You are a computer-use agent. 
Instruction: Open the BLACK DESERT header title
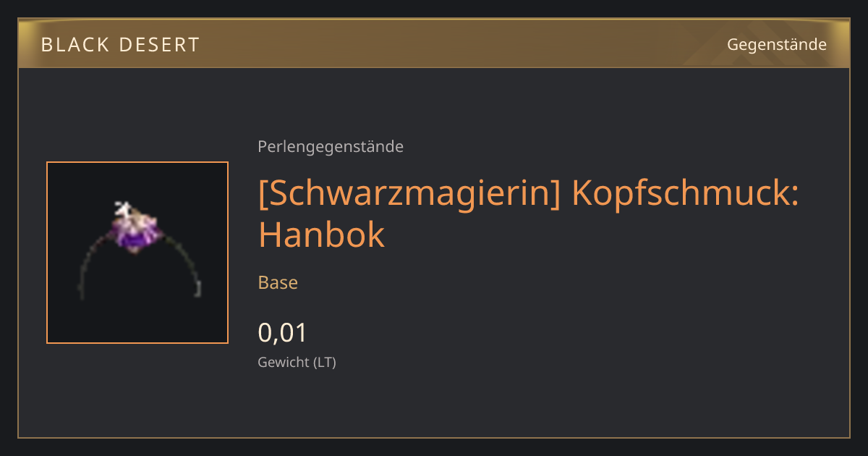point(120,45)
